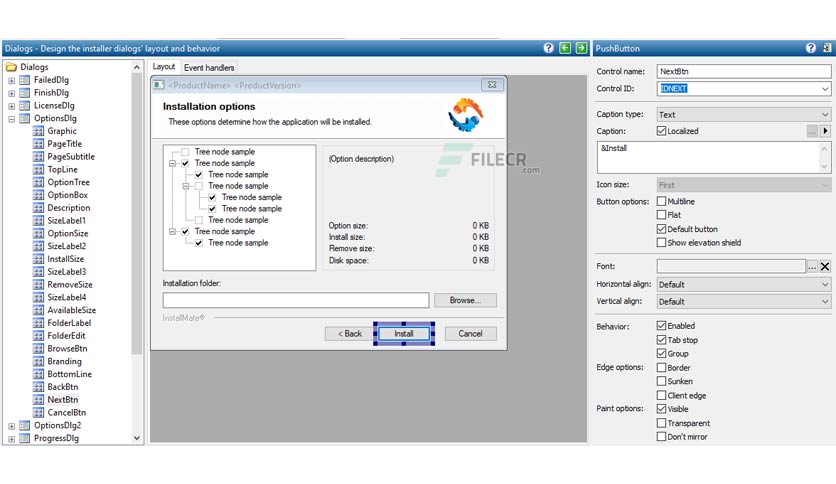
Task: Toggle the Enabled behavior checkbox
Action: click(x=661, y=326)
